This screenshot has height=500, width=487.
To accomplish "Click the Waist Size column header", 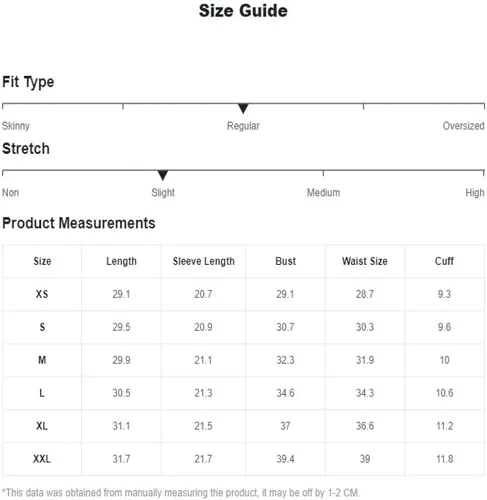I will pyautogui.click(x=365, y=261).
